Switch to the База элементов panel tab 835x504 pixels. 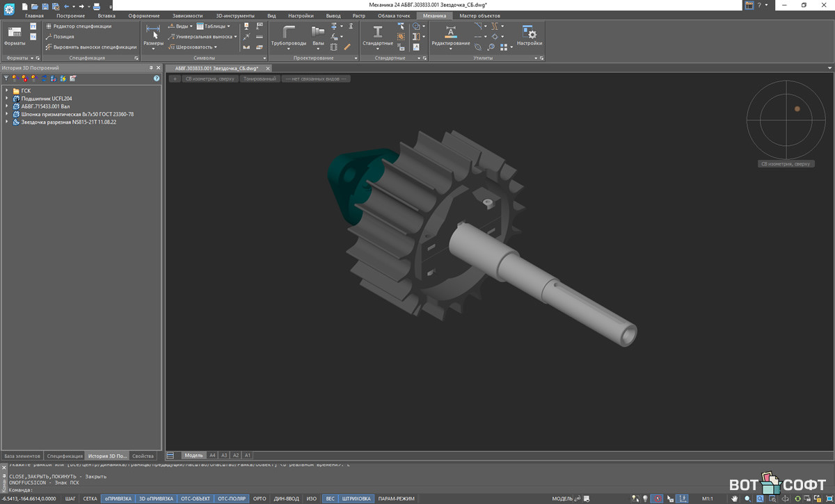click(x=22, y=456)
